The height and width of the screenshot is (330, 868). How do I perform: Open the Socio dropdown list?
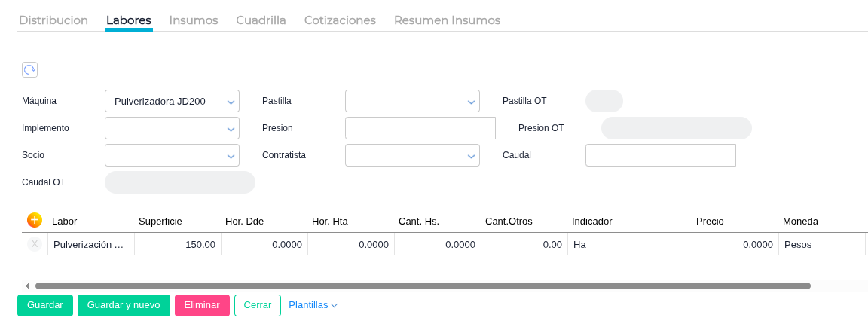coord(231,156)
